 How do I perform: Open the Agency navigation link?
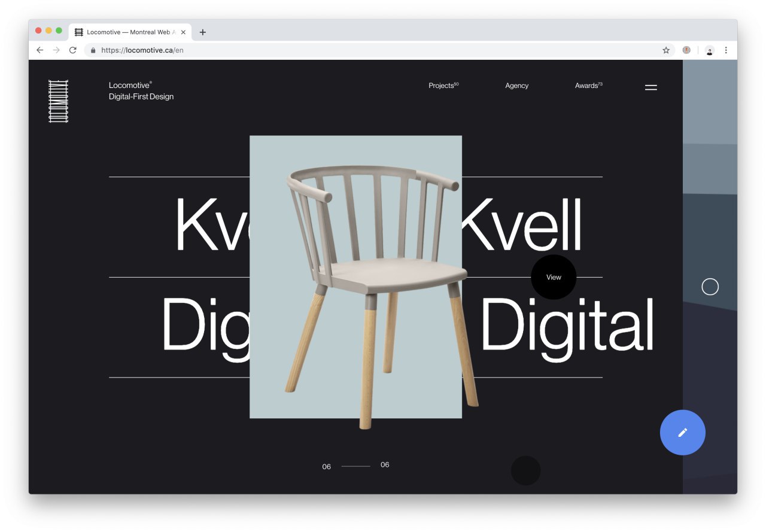pyautogui.click(x=516, y=86)
